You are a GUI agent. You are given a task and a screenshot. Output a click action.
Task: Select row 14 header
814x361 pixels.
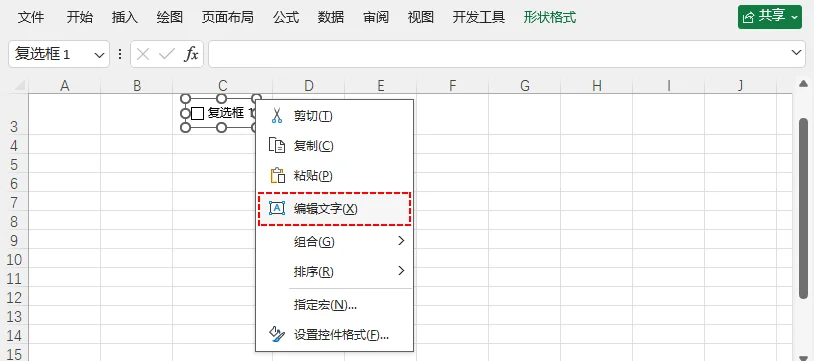(14, 336)
